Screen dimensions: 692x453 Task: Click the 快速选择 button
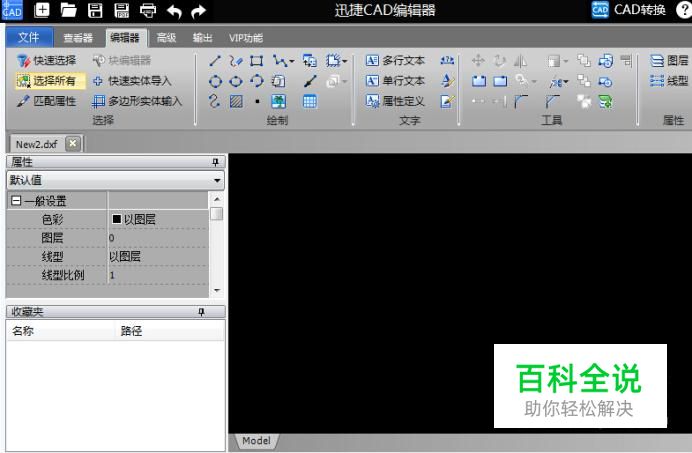(47, 60)
